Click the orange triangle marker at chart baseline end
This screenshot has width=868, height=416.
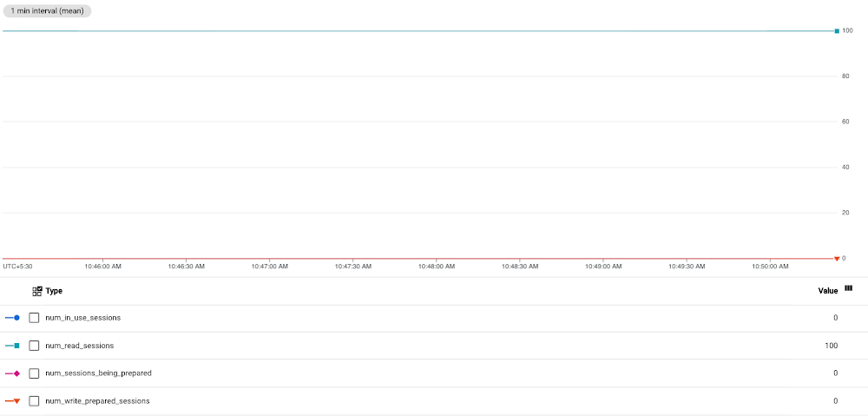tap(837, 259)
